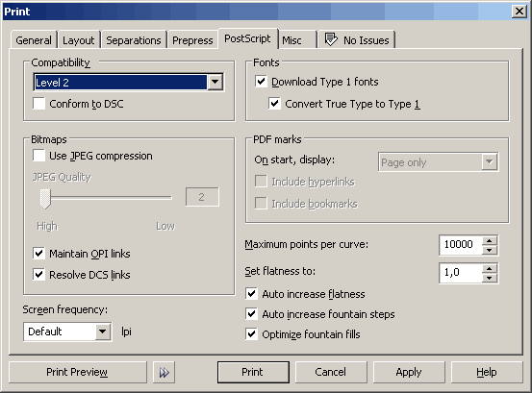The height and width of the screenshot is (393, 532).
Task: Decrease the set flatness spinner value
Action: coord(490,278)
